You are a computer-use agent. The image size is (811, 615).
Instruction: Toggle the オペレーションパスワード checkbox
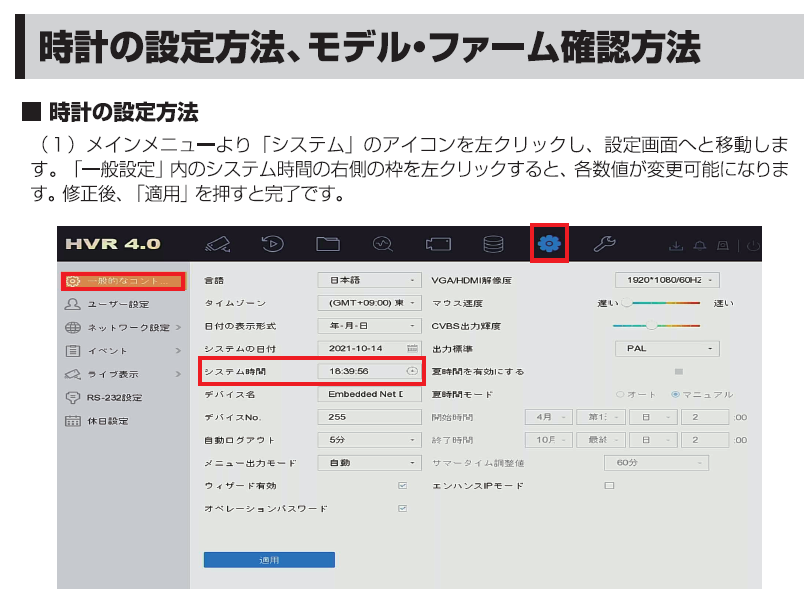click(x=402, y=508)
